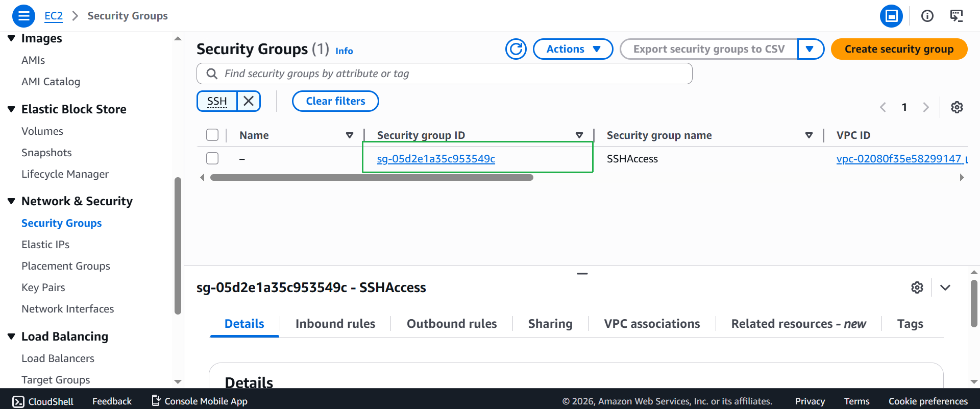The image size is (980, 409).
Task: Open security group sg-05d2e1a35c953549c link
Action: pyautogui.click(x=436, y=159)
